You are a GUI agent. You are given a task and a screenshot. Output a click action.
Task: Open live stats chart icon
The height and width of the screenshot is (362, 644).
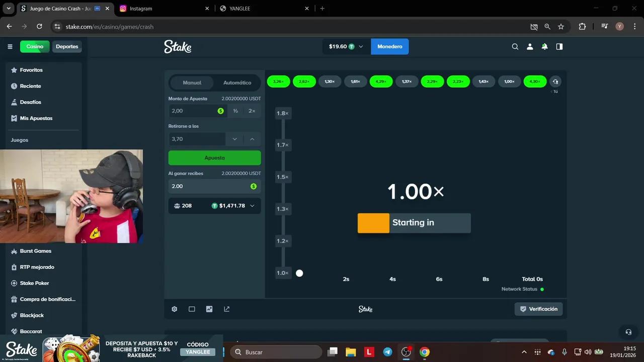pyautogui.click(x=209, y=309)
